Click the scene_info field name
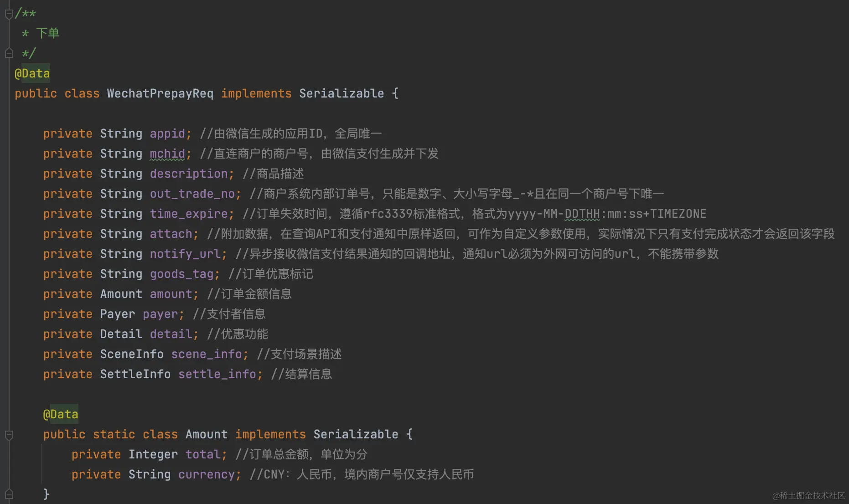Image resolution: width=849 pixels, height=504 pixels. click(207, 354)
